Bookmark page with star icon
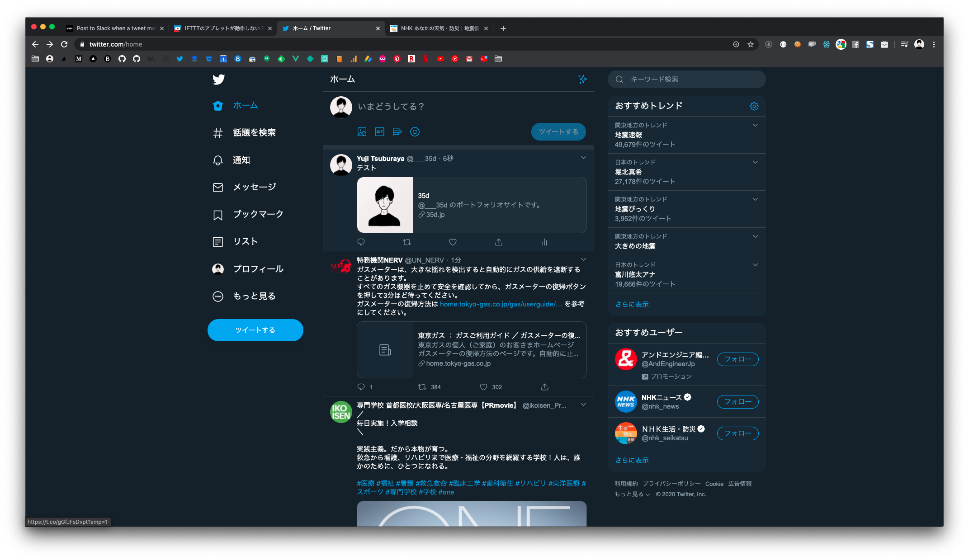969x560 pixels. [x=751, y=44]
